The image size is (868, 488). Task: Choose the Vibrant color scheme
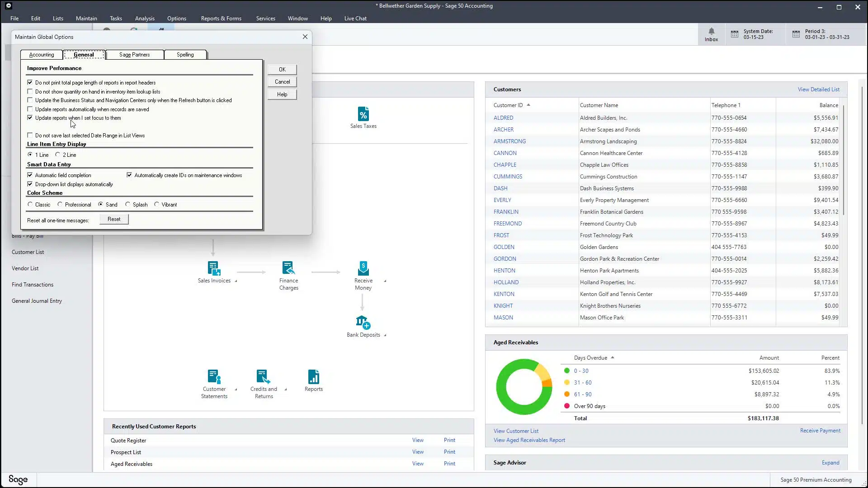coord(156,204)
